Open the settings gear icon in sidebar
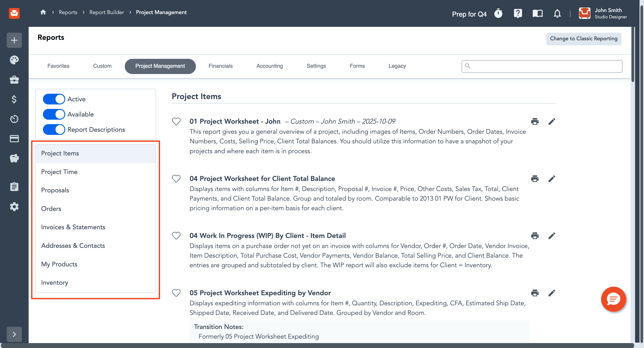This screenshot has width=644, height=348. pyautogui.click(x=14, y=206)
